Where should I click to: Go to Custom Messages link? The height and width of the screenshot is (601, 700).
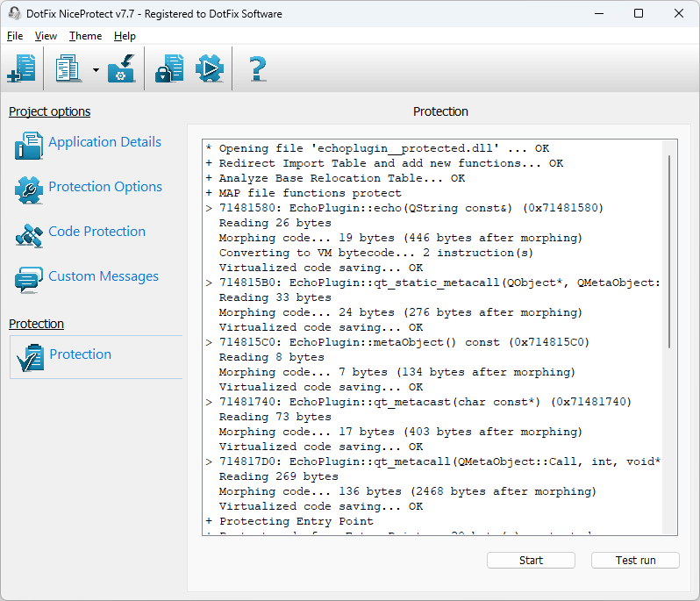point(104,276)
